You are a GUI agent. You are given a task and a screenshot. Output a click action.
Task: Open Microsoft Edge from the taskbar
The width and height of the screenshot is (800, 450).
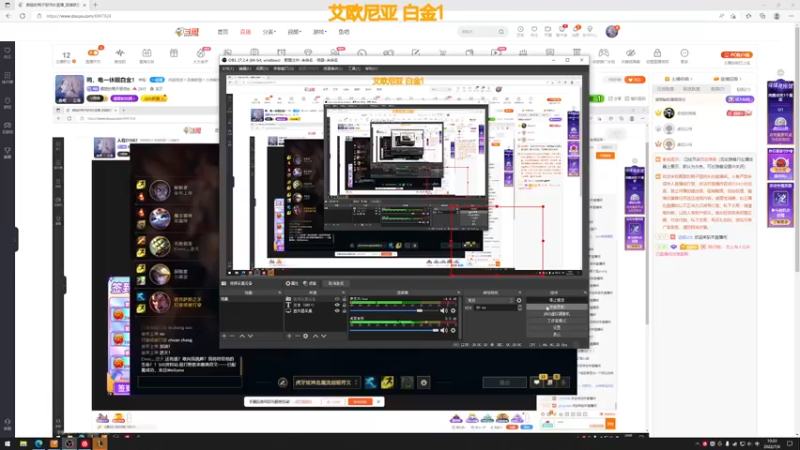38,444
